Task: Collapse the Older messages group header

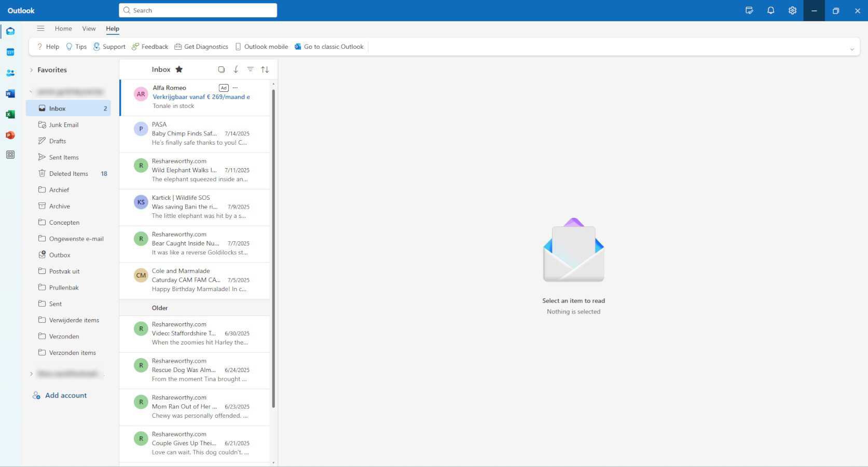Action: 195,308
